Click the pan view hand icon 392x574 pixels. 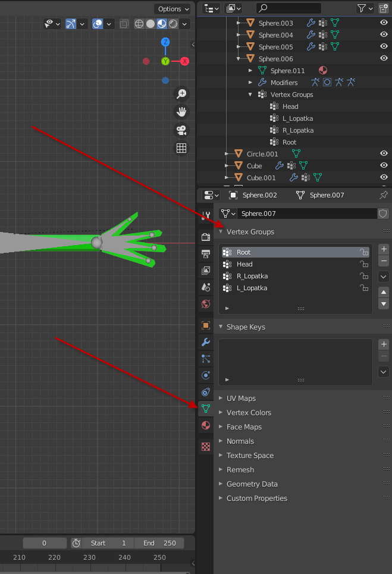click(x=181, y=112)
